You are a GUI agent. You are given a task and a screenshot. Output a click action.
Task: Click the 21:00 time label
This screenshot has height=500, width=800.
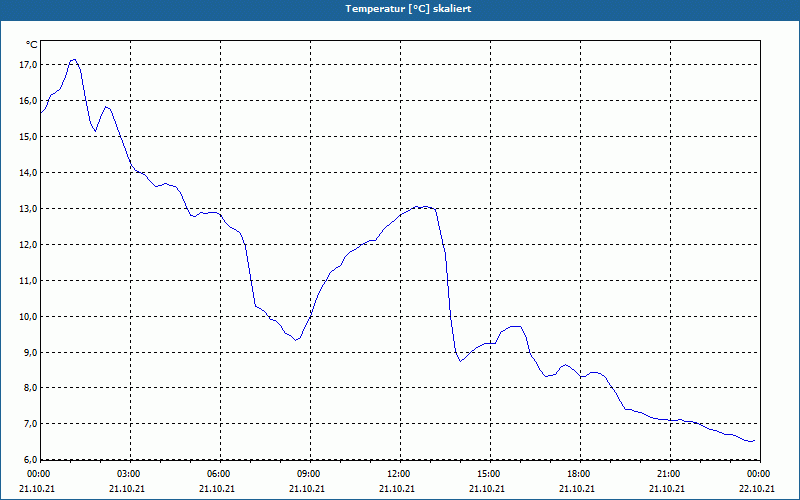tap(668, 474)
